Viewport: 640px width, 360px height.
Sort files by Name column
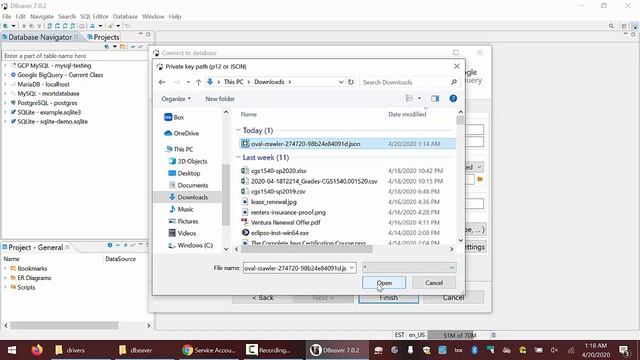click(x=249, y=114)
